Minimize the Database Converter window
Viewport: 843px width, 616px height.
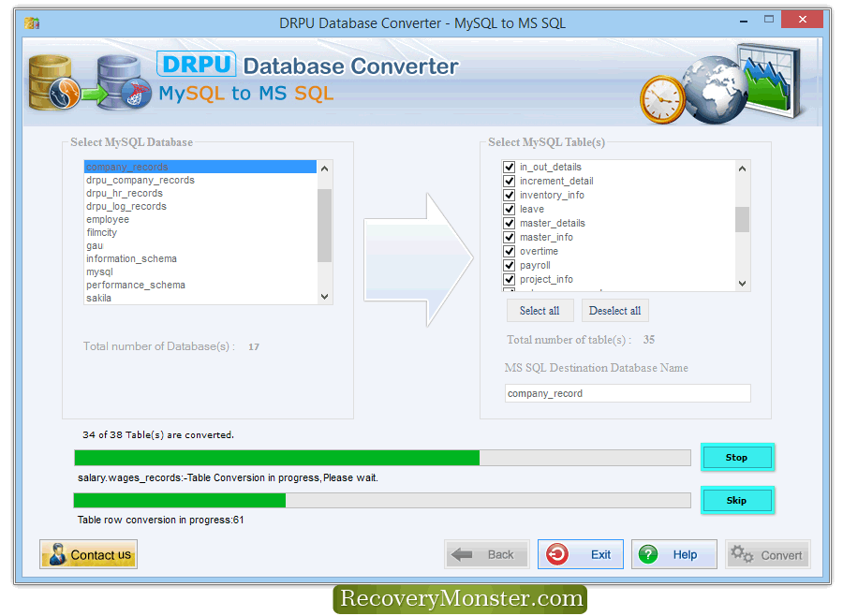point(744,21)
